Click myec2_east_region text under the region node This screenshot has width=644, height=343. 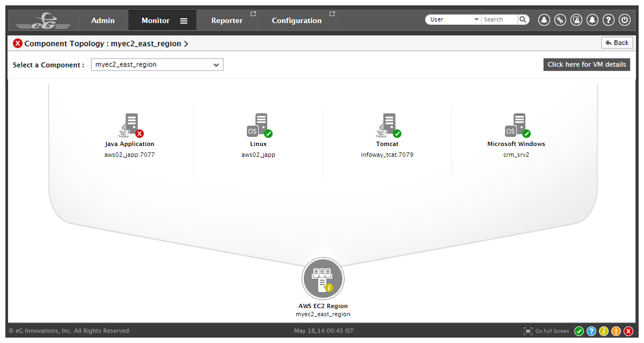click(323, 314)
